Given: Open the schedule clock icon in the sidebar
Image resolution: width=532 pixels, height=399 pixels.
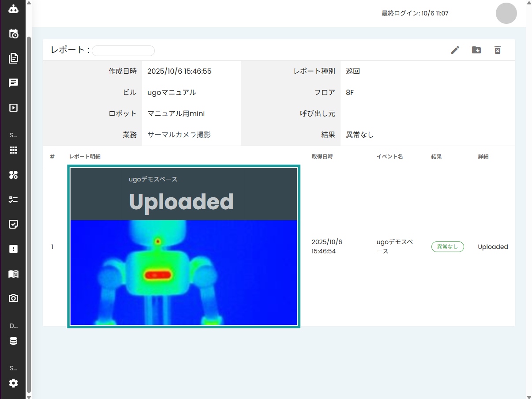Looking at the screenshot, I should coord(13,34).
